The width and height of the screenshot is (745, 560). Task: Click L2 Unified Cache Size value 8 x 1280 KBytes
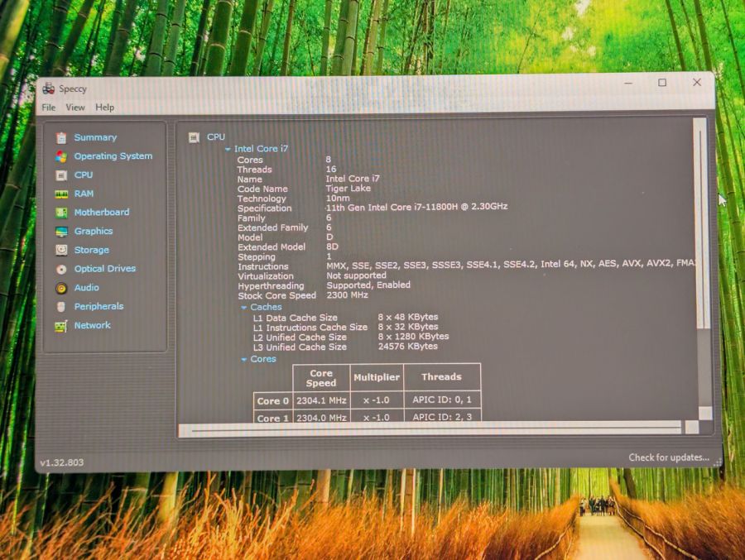pos(413,337)
